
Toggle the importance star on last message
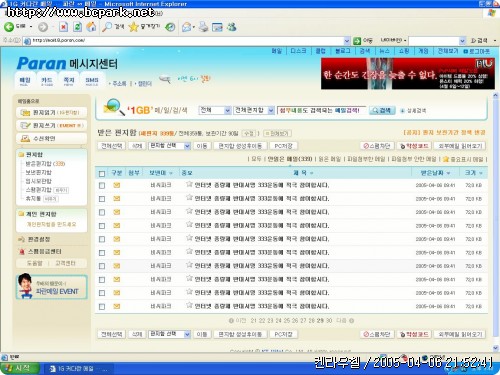coord(189,305)
